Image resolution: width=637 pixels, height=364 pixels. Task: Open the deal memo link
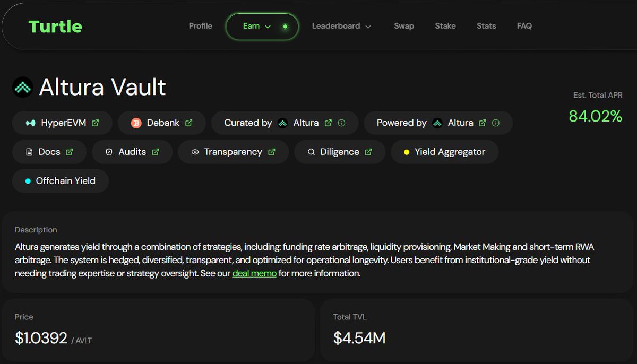(254, 274)
